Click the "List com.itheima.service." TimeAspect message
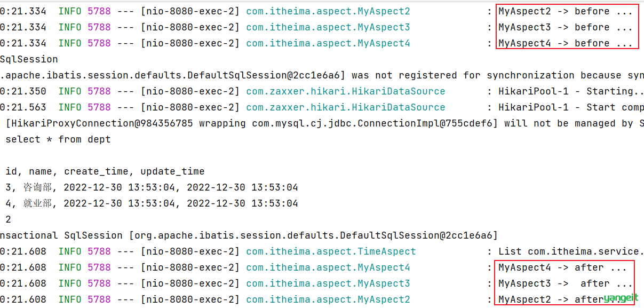This screenshot has height=308, width=644. pyautogui.click(x=571, y=251)
